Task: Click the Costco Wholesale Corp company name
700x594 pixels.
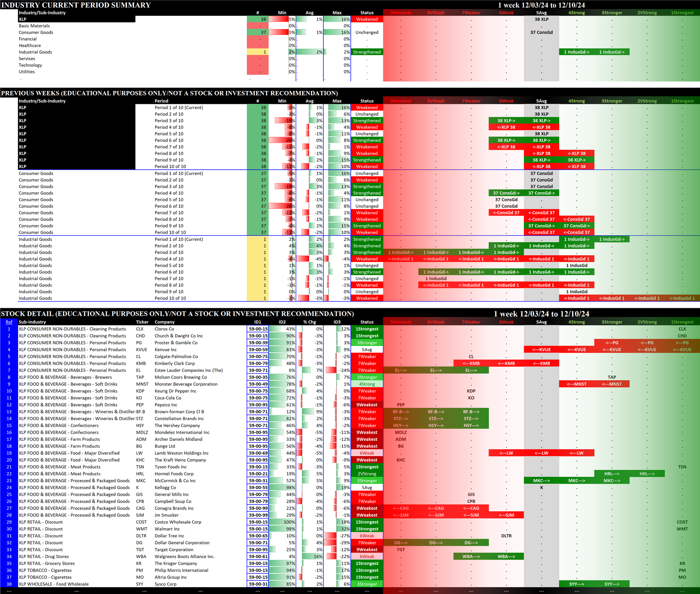Action: pos(178,522)
